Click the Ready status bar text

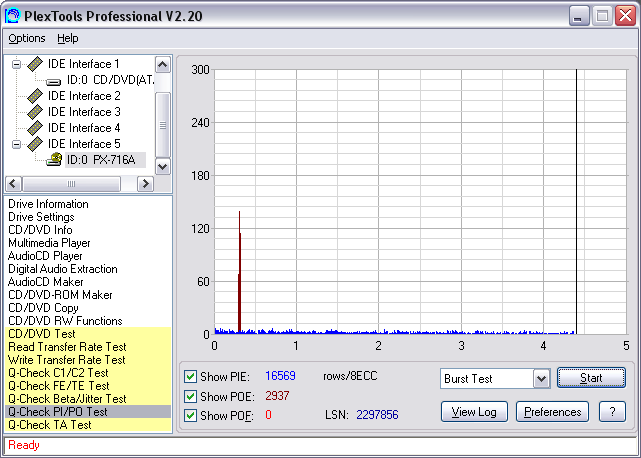point(24,445)
